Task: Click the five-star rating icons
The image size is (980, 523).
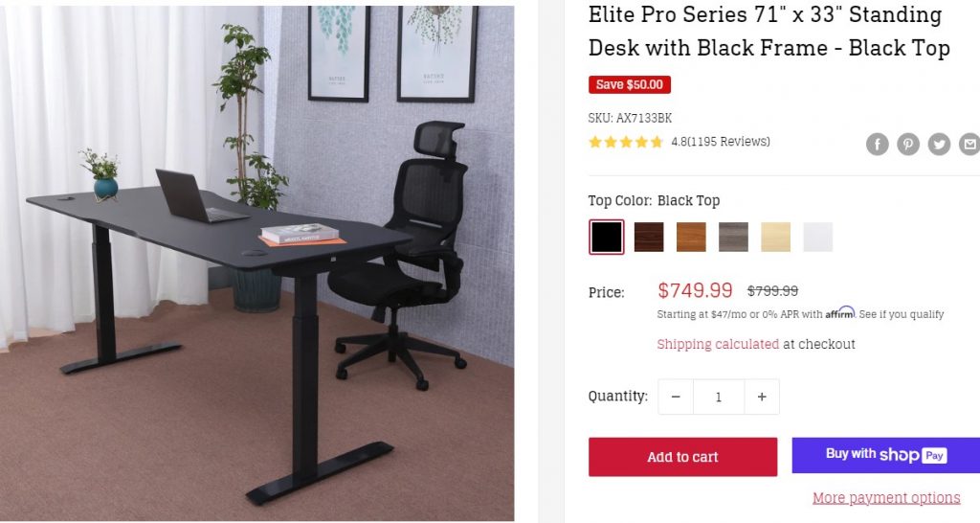Action: point(626,142)
